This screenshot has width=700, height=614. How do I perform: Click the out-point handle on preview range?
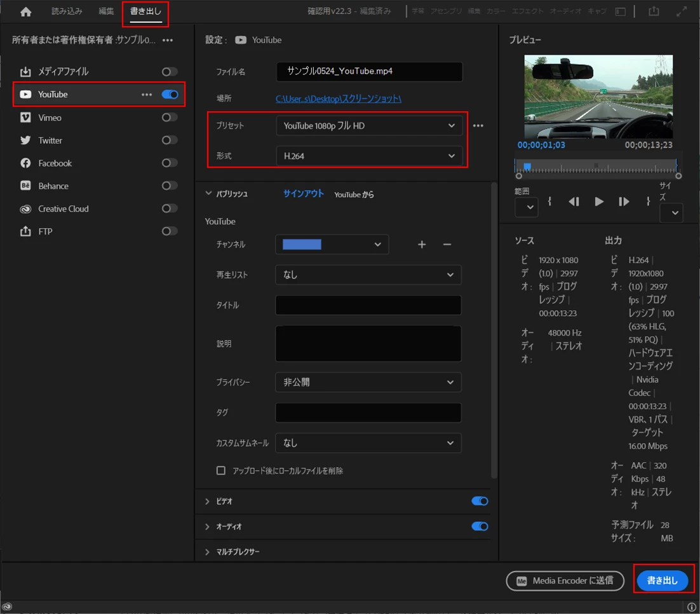(x=678, y=176)
